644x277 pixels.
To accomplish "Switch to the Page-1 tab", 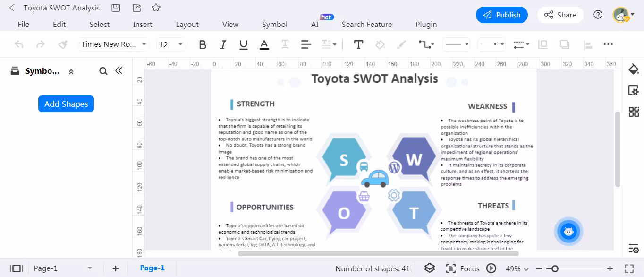I will [153, 268].
